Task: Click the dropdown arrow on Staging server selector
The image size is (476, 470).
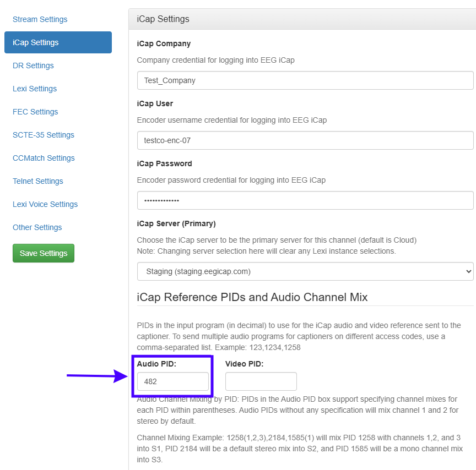Action: coord(468,271)
